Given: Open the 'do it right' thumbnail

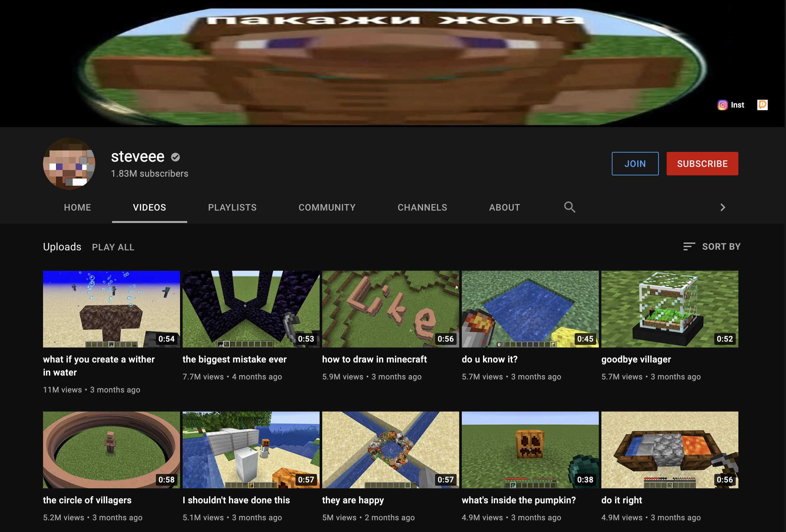Looking at the screenshot, I should [x=670, y=450].
